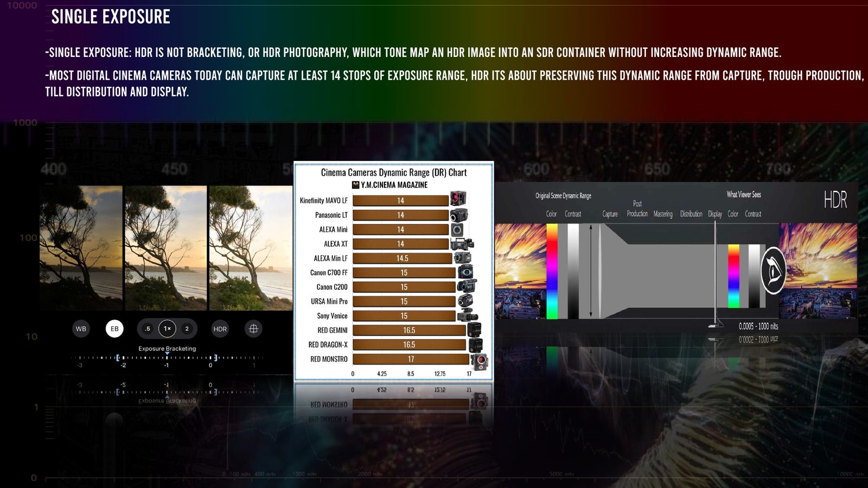Click the "Display" stage label
This screenshot has width=868, height=488.
(715, 214)
